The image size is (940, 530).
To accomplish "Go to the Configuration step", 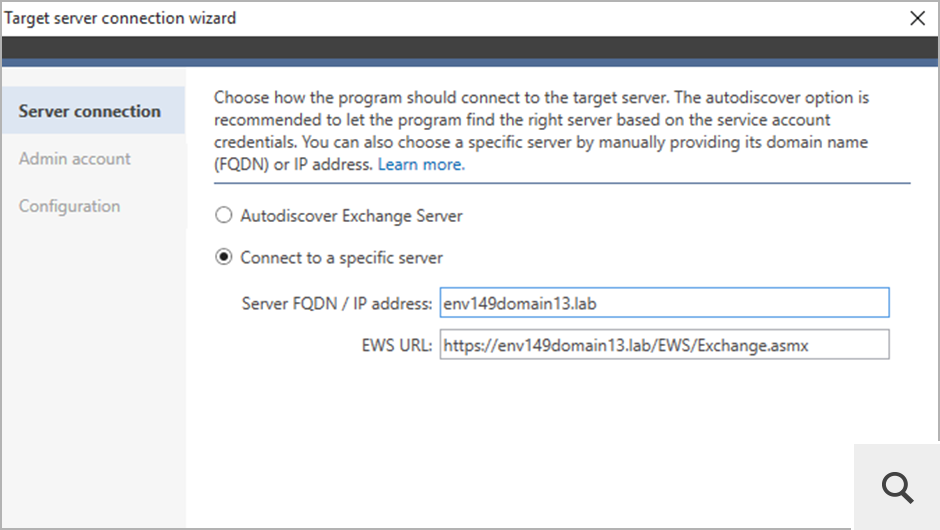I will [x=70, y=206].
